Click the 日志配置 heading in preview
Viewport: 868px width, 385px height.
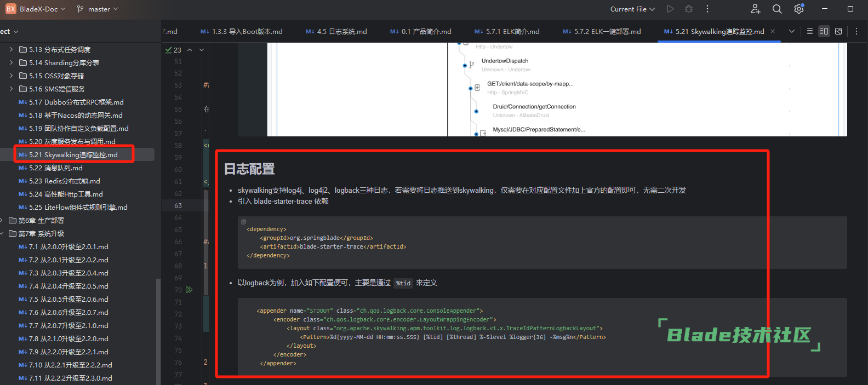(x=249, y=169)
